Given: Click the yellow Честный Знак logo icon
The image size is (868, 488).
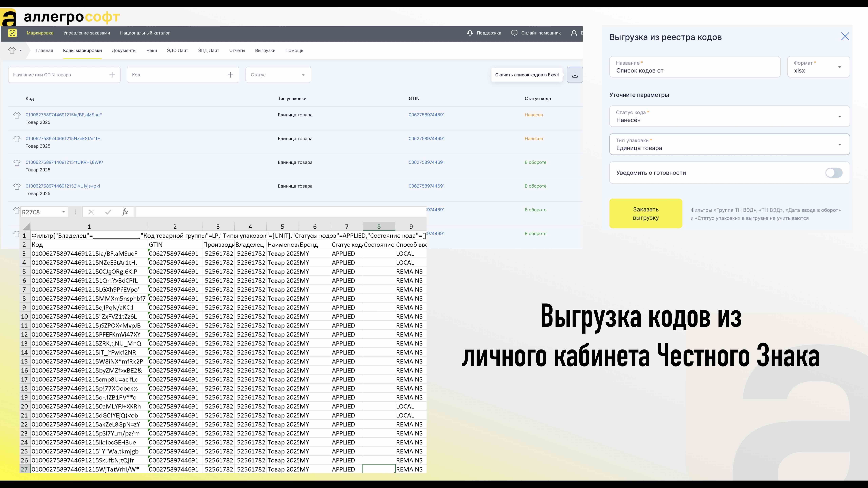Looking at the screenshot, I should [13, 33].
